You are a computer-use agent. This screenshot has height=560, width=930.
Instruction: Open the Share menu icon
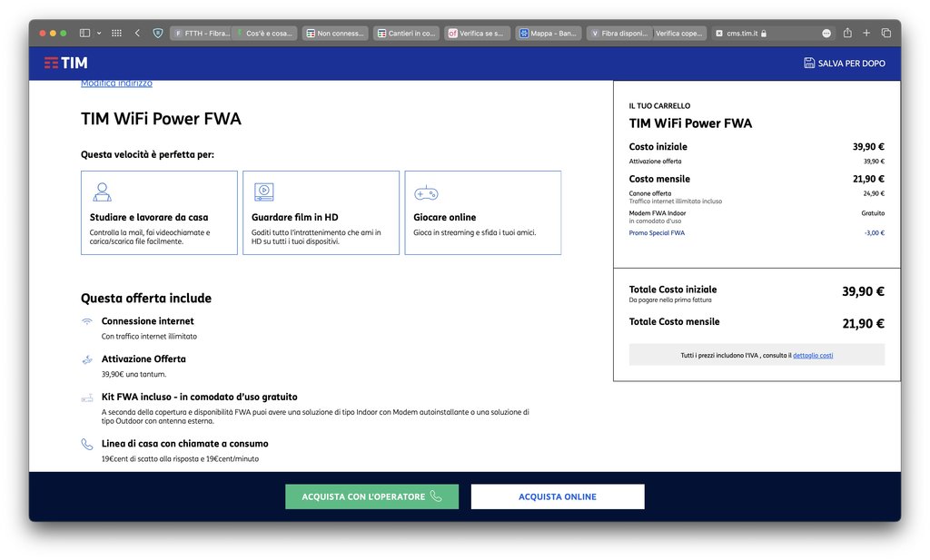point(847,34)
